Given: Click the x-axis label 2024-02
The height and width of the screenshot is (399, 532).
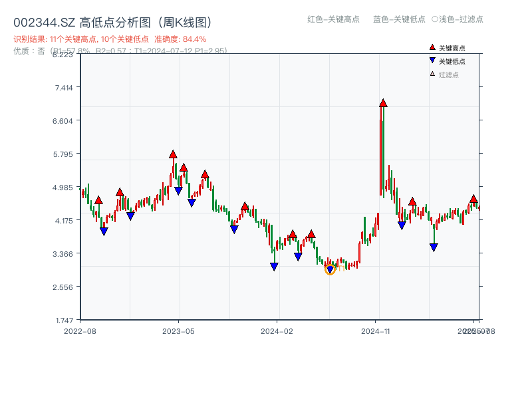Looking at the screenshot, I should click(277, 331).
